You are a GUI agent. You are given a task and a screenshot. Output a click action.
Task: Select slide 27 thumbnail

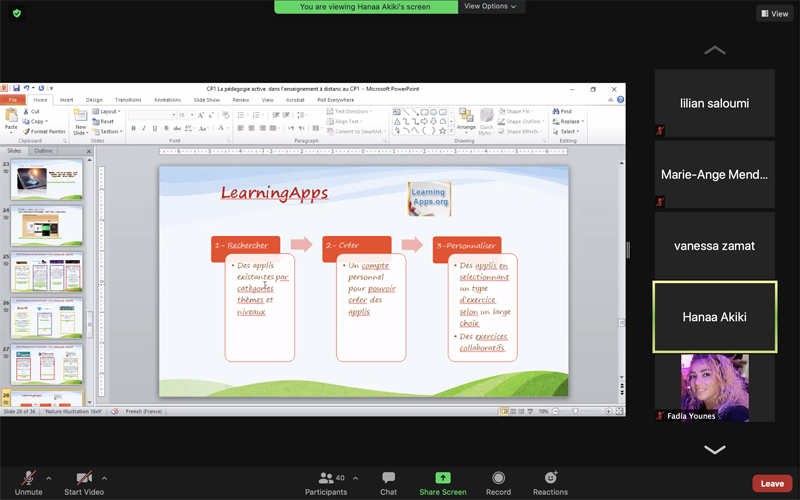[46, 364]
